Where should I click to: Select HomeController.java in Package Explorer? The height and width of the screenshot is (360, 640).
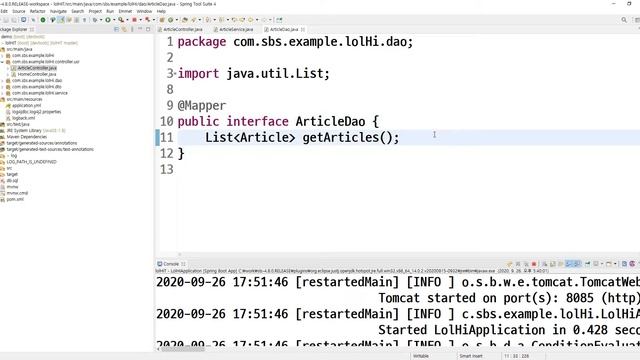tap(36, 74)
